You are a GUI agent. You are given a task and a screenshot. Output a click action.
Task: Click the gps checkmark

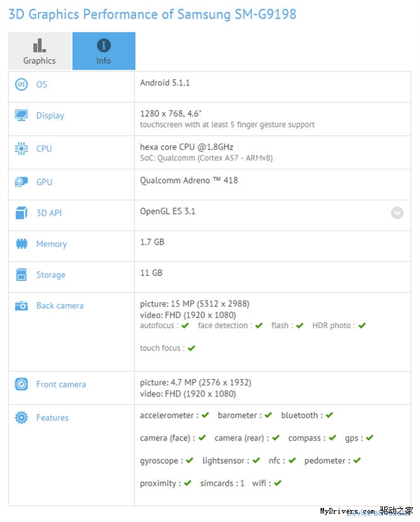click(370, 438)
